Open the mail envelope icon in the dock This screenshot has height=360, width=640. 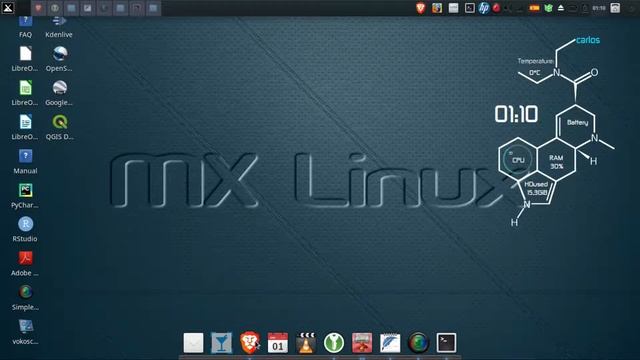193,342
